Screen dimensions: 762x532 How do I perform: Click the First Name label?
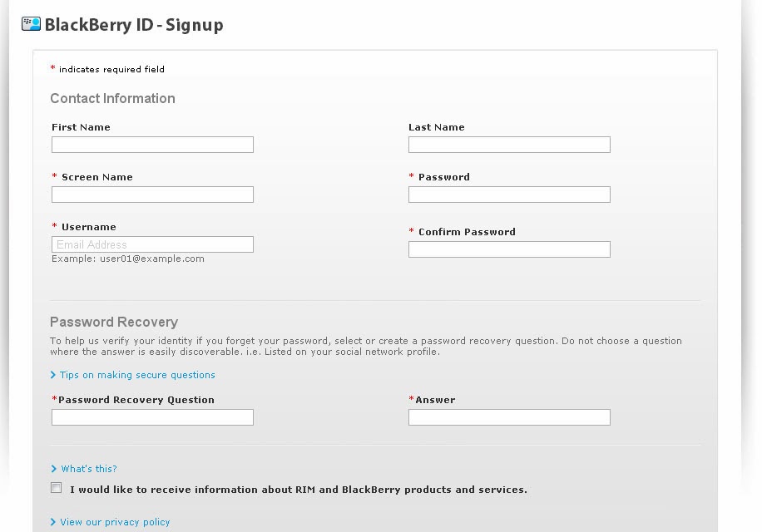click(82, 127)
